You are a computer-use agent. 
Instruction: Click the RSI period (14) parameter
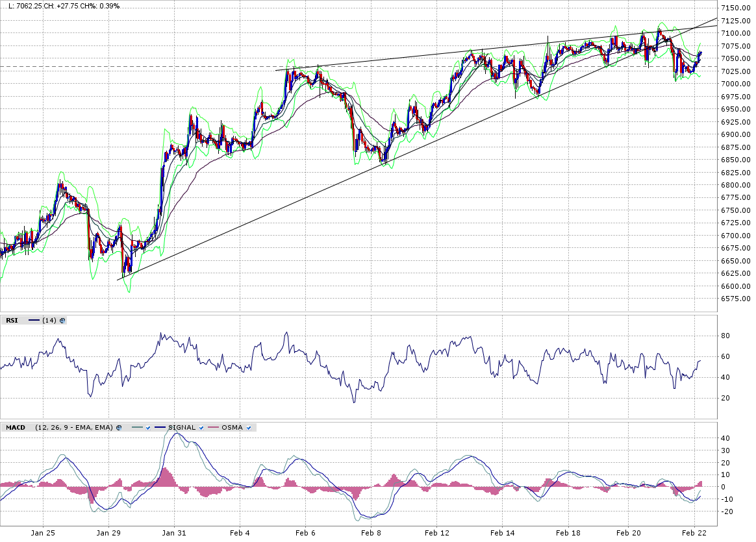49,320
